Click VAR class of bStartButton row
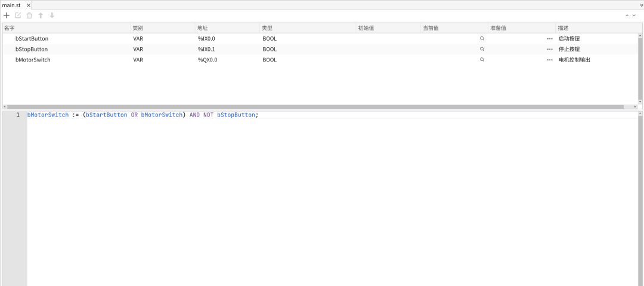 click(138, 38)
